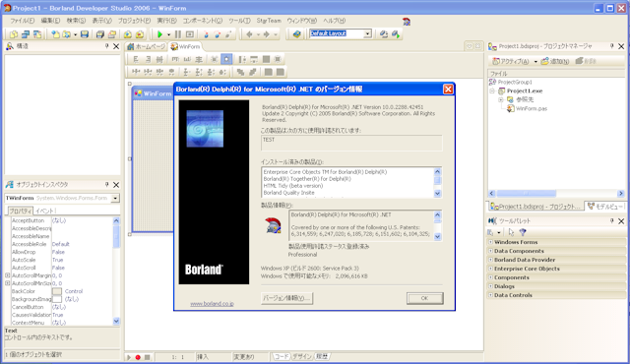Viewport: 630px width, 364px height.
Task: Collapse the Project1.exe tree node
Action: [x=492, y=91]
